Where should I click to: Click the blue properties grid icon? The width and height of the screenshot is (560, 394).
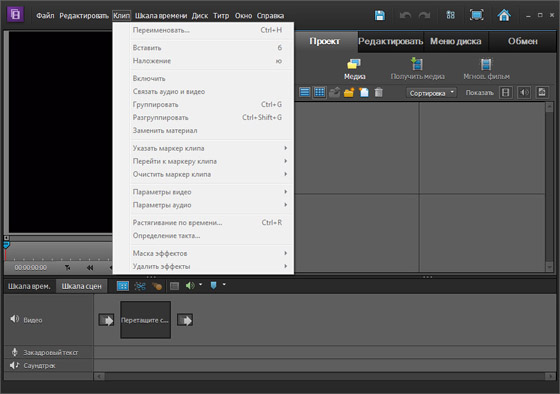(122, 286)
